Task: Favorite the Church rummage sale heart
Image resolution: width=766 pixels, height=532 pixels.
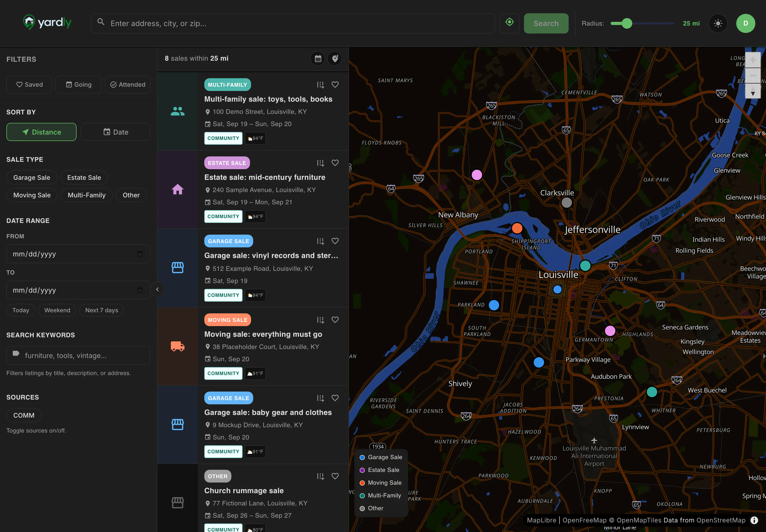Action: (335, 476)
